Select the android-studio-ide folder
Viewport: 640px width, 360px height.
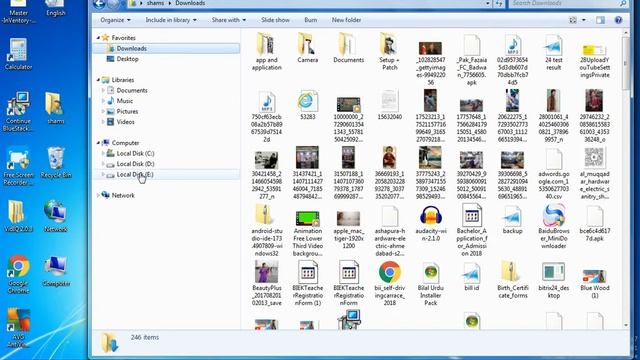[267, 231]
